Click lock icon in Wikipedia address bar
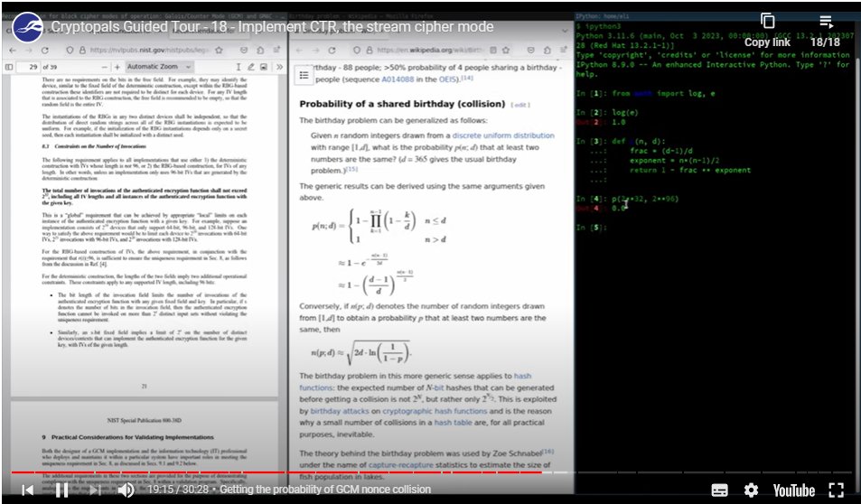861x504 pixels. [x=370, y=50]
